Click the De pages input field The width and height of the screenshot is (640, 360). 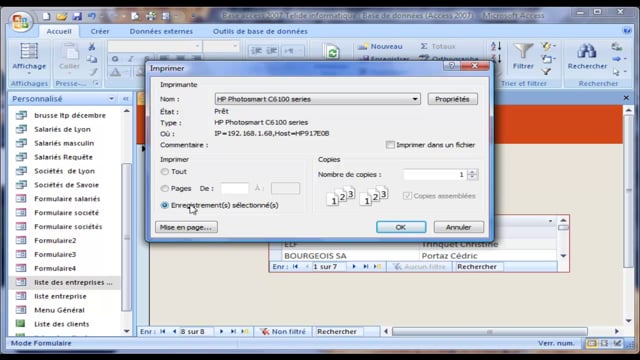pyautogui.click(x=235, y=189)
